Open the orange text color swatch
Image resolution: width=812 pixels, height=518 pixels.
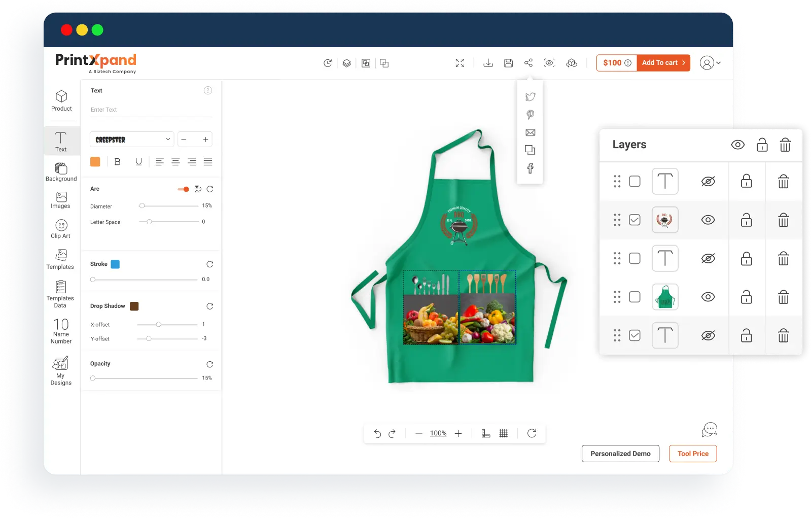tap(95, 162)
